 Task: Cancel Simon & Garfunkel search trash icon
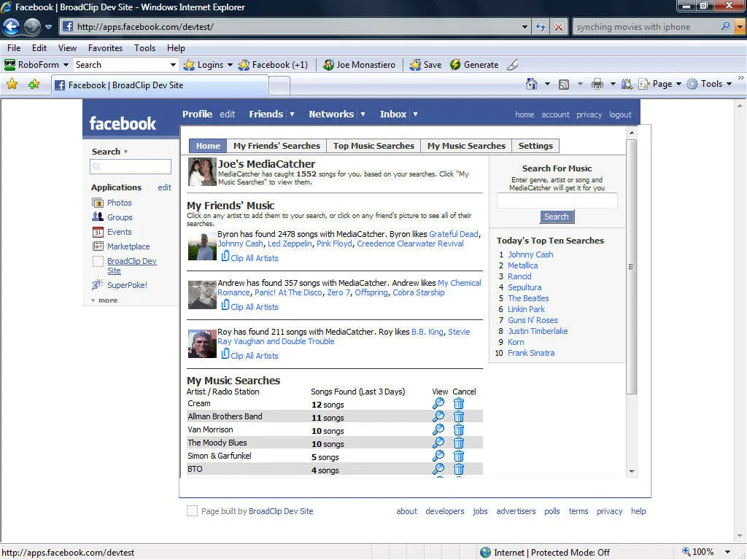click(x=459, y=456)
